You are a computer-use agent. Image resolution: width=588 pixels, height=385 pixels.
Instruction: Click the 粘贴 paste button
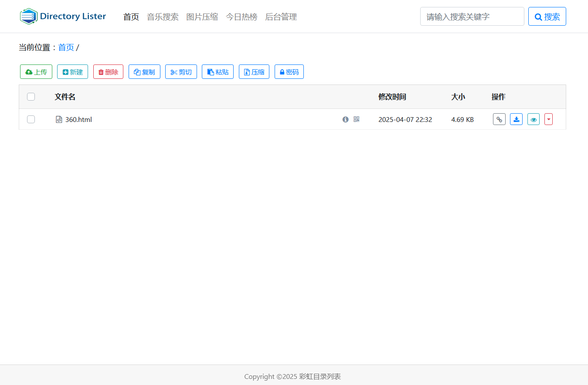coord(218,72)
